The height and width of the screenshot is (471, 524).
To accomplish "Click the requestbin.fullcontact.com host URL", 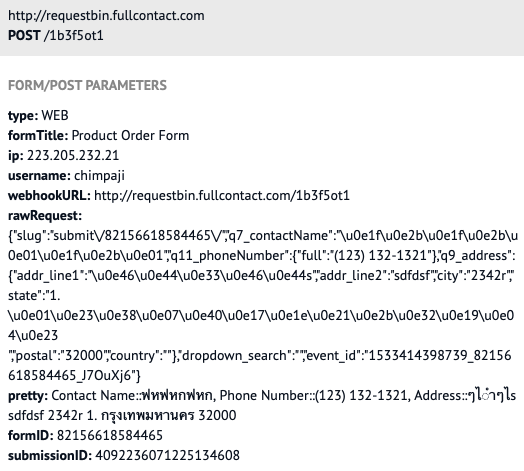I will click(106, 16).
